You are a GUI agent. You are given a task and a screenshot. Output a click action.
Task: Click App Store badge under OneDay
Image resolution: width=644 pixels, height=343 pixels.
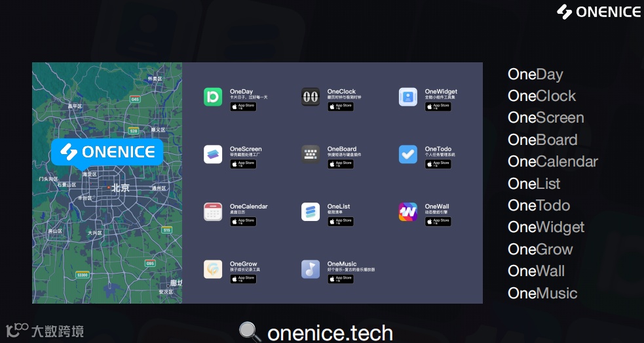coord(243,106)
